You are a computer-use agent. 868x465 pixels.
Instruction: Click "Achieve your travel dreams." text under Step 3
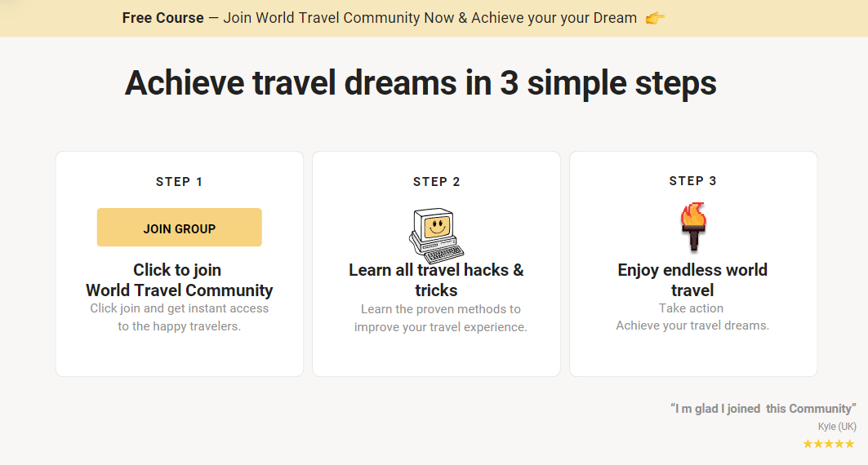tap(692, 325)
